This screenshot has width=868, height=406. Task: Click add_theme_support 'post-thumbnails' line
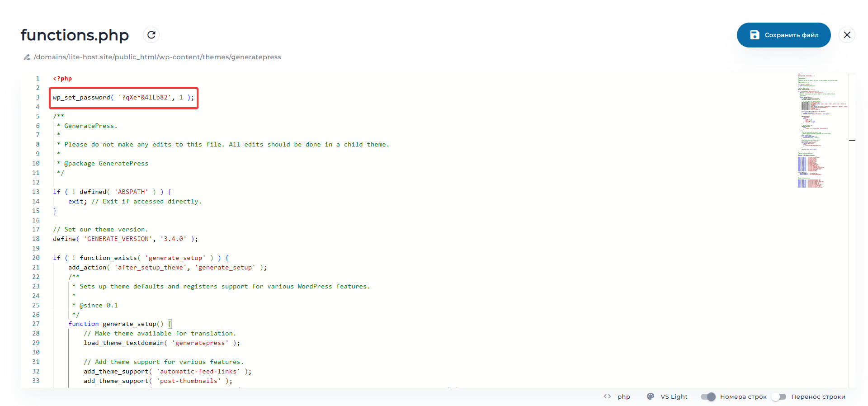click(x=158, y=381)
